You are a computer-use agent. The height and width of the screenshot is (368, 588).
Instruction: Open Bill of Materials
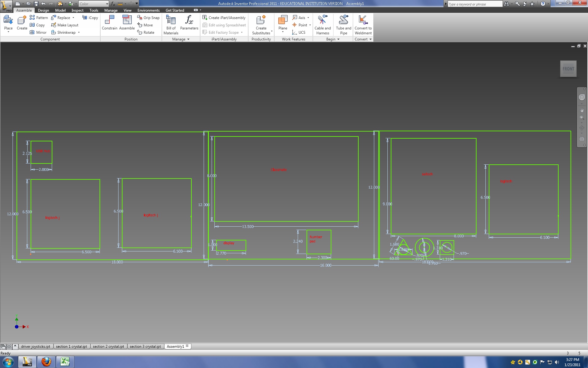point(171,21)
